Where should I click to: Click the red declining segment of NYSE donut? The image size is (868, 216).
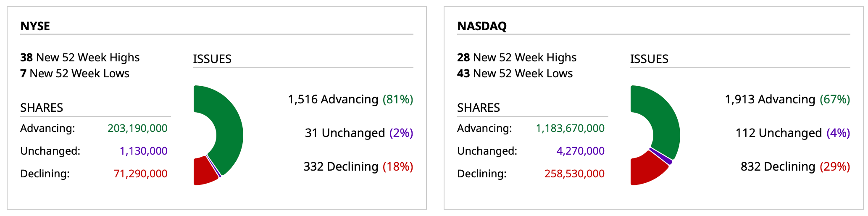click(x=203, y=171)
